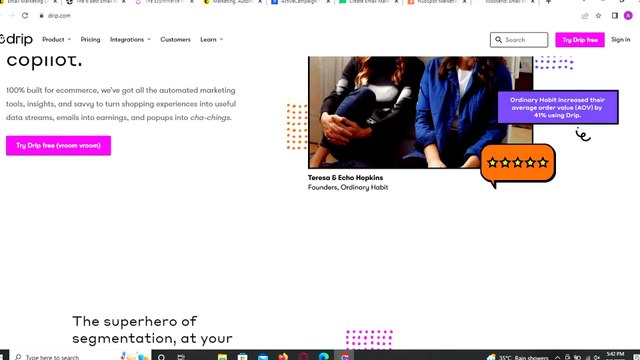
Task: Open the weather widget showing Rain showers
Action: click(x=518, y=357)
